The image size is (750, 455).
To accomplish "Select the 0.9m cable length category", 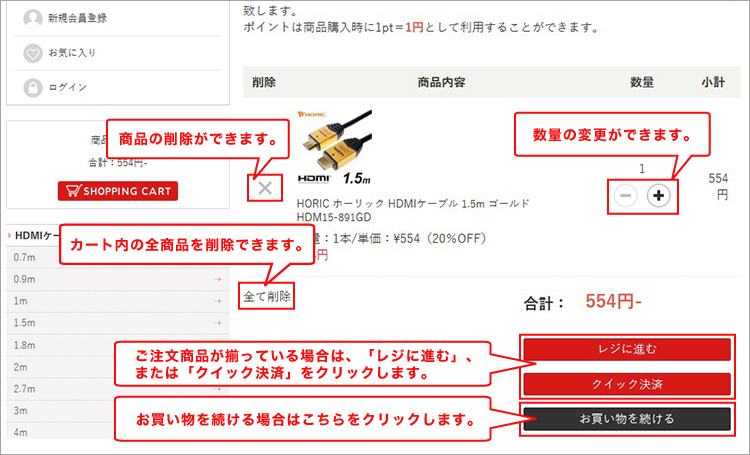I will point(118,279).
